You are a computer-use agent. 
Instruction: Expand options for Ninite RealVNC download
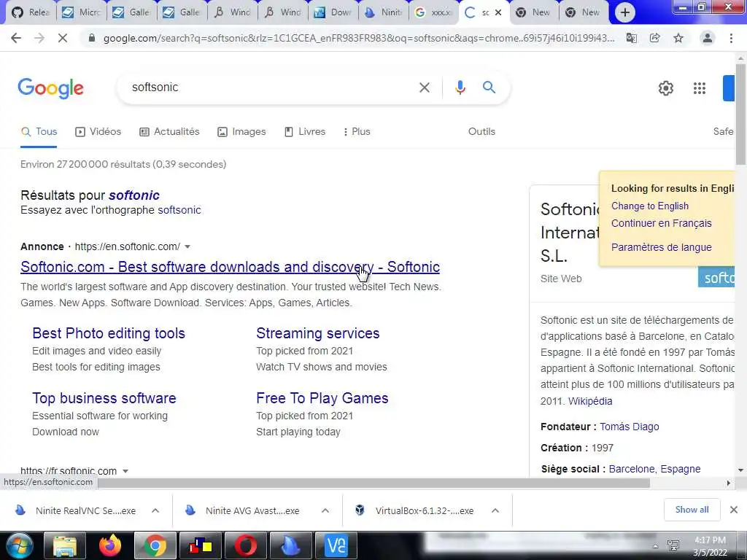pyautogui.click(x=155, y=510)
